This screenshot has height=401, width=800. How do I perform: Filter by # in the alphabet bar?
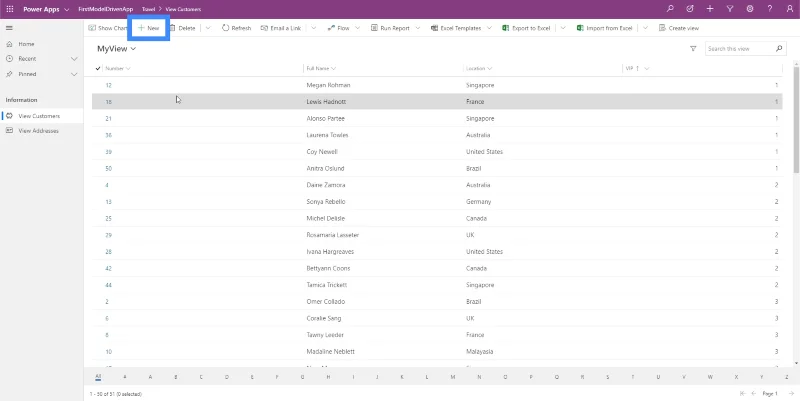click(124, 377)
